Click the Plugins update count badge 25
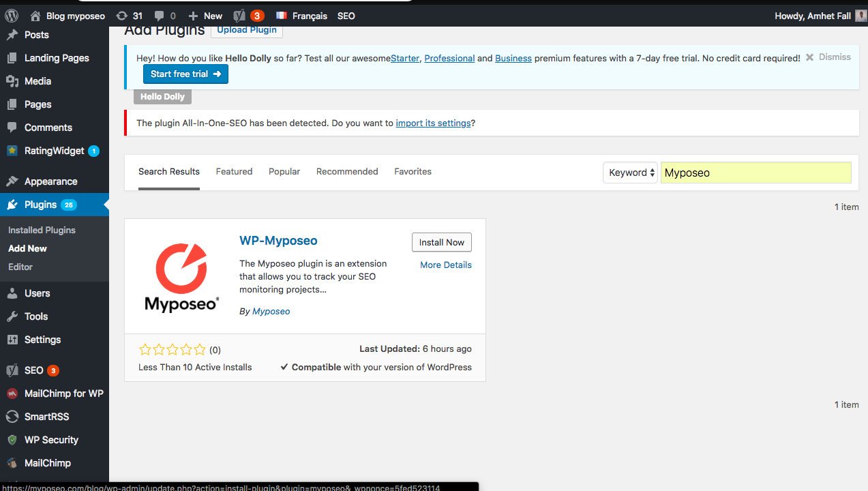This screenshot has width=868, height=491. [x=69, y=205]
